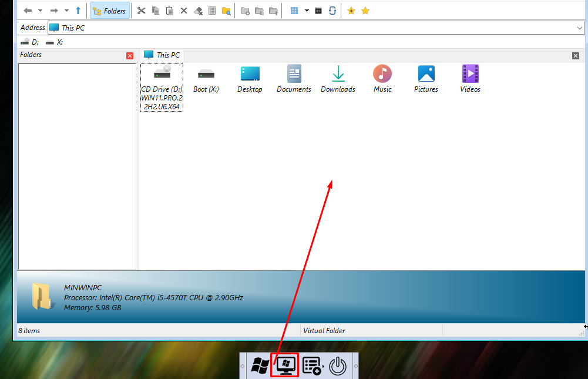The image size is (588, 379).
Task: Expand the Views dropdown arrow
Action: (x=307, y=11)
